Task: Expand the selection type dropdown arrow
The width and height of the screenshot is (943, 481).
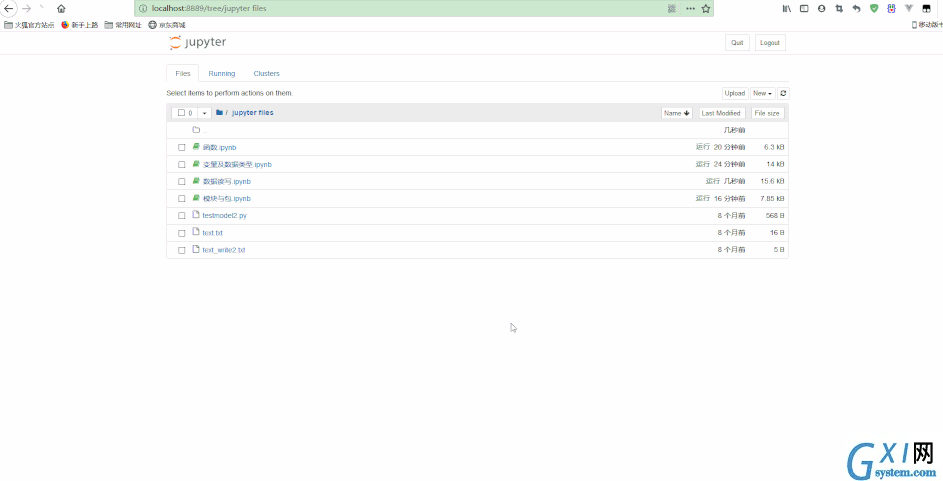Action: 204,113
